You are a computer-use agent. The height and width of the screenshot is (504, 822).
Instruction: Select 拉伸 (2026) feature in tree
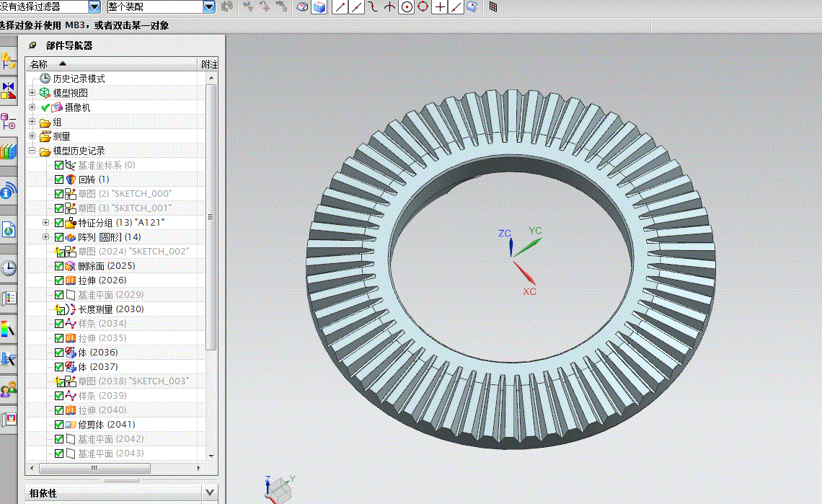point(102,280)
